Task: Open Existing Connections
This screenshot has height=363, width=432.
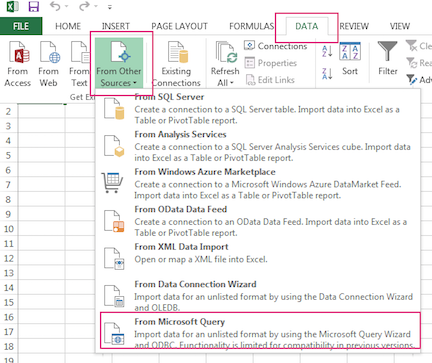Action: coord(176,64)
